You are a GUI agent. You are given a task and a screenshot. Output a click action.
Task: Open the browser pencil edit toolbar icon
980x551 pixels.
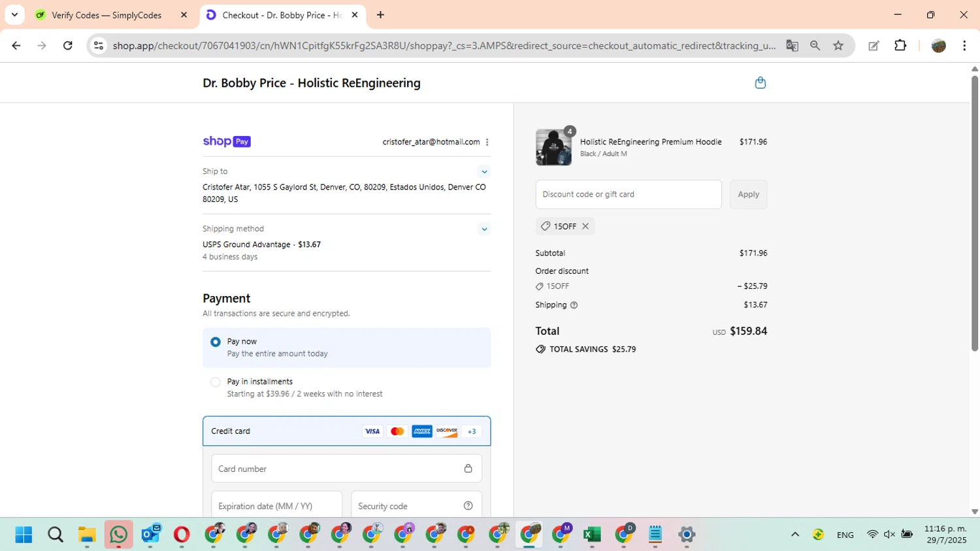tap(874, 46)
